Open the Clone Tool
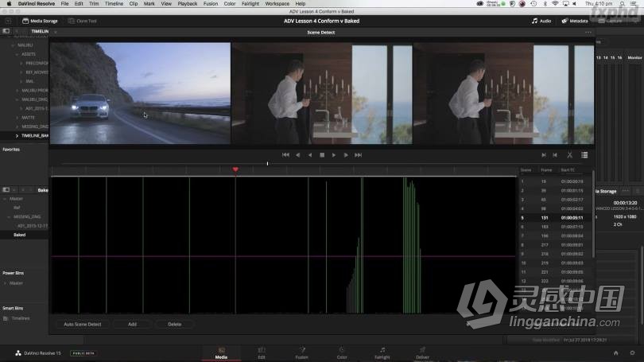The width and height of the screenshot is (644, 362). click(x=83, y=21)
